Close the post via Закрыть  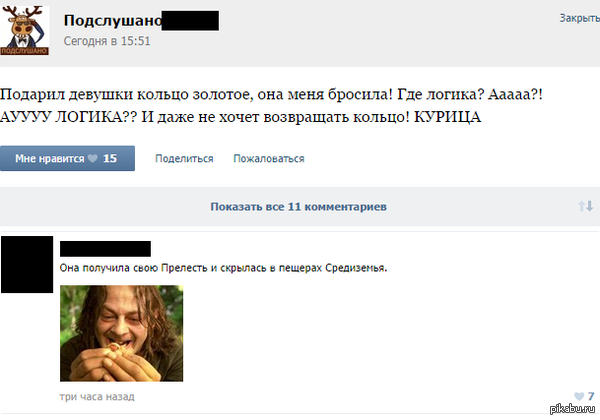click(x=579, y=18)
